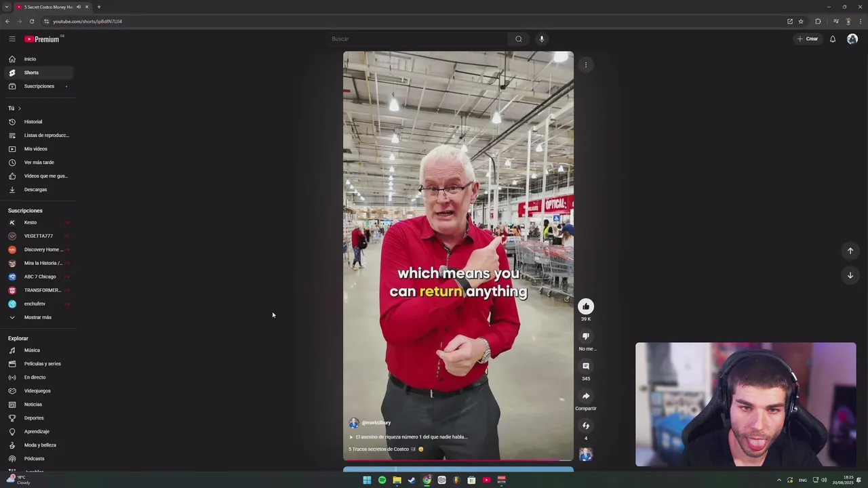Open Listas de reproducción
Image resolution: width=868 pixels, height=488 pixels.
coord(38,136)
